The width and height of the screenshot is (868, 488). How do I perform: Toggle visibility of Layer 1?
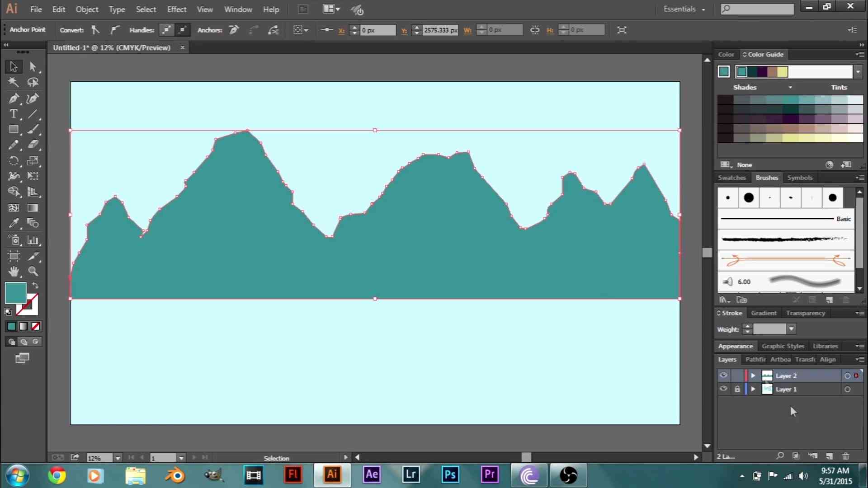click(x=723, y=389)
